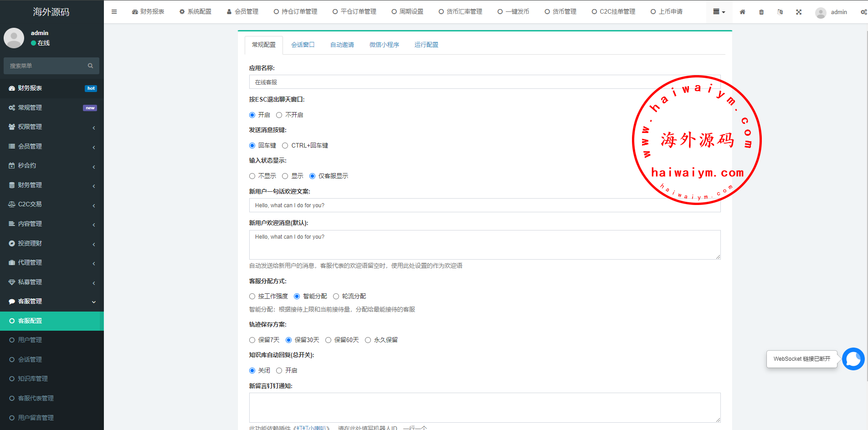
Task: Open the gears settings icon at top right
Action: (863, 12)
